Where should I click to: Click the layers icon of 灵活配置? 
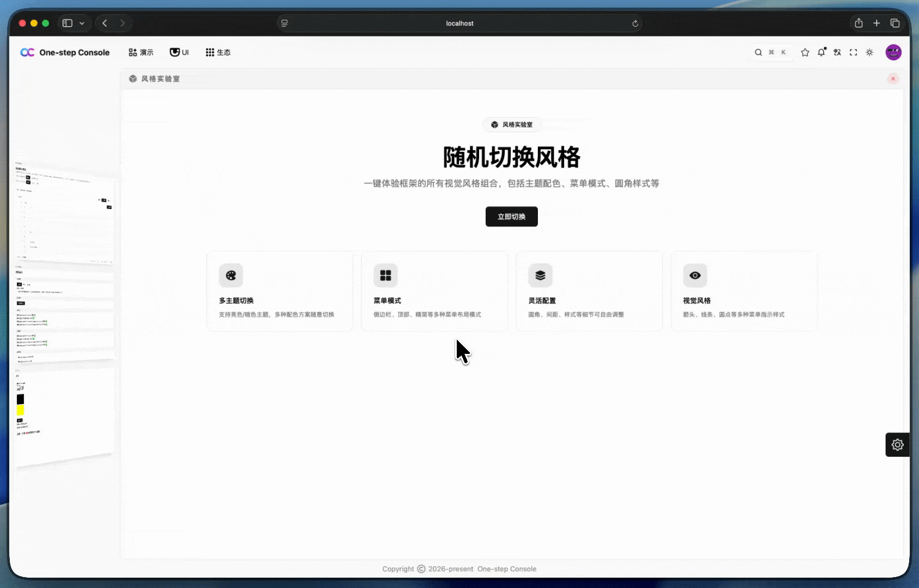540,275
